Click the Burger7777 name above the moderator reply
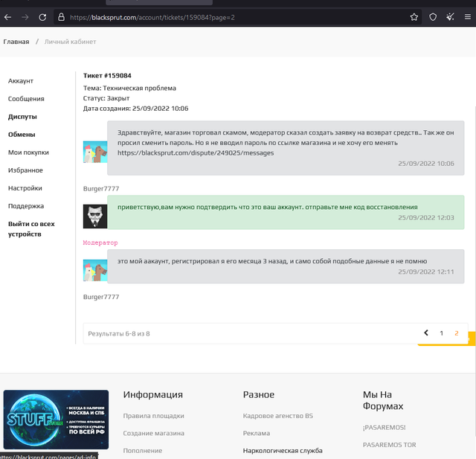 coord(101,188)
